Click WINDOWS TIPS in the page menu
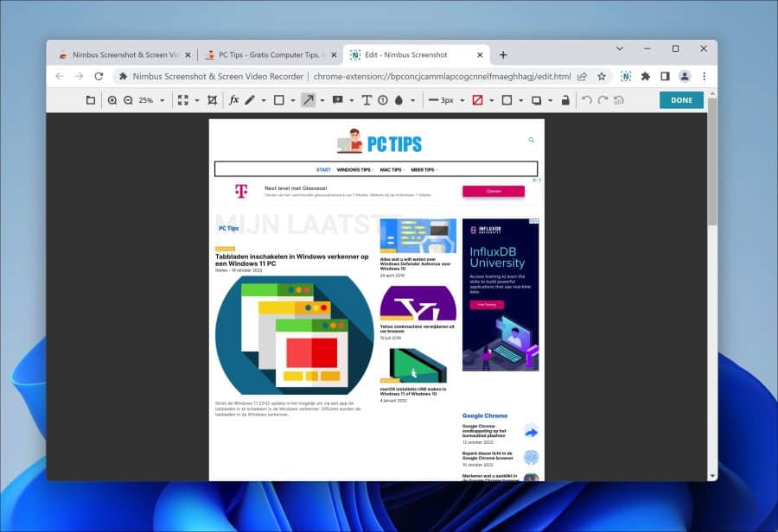Screen dimensions: 778x532 click(x=354, y=169)
